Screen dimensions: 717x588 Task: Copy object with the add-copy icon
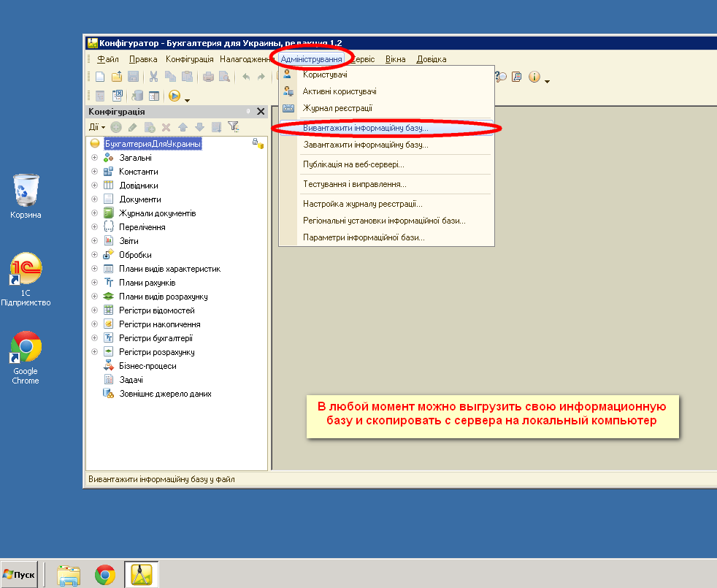pyautogui.click(x=150, y=127)
